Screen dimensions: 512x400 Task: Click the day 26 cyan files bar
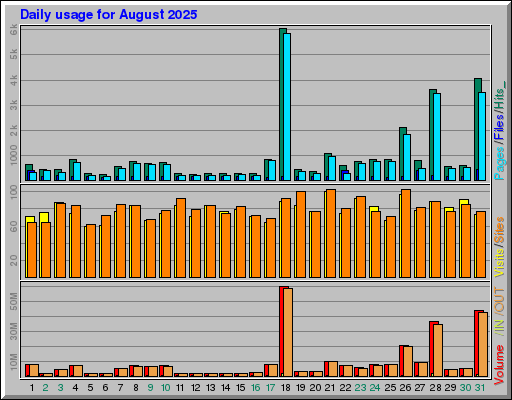(407, 158)
